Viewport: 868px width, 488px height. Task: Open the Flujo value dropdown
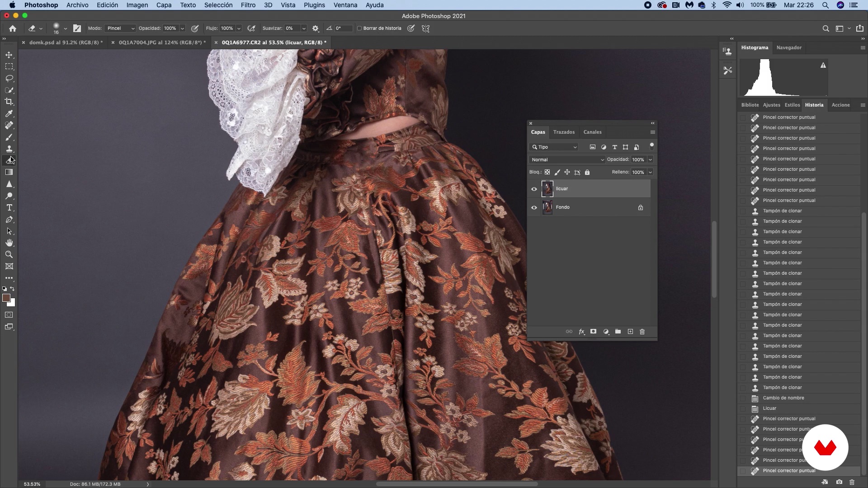(239, 28)
